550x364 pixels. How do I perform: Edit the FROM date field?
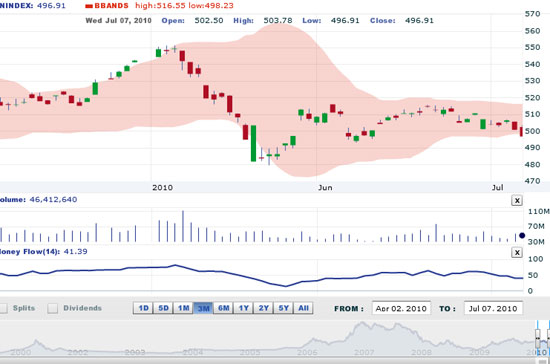pos(401,308)
